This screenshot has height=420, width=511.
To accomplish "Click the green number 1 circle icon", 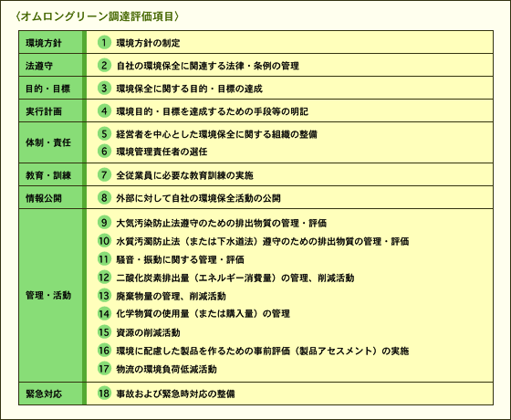I will (x=104, y=42).
